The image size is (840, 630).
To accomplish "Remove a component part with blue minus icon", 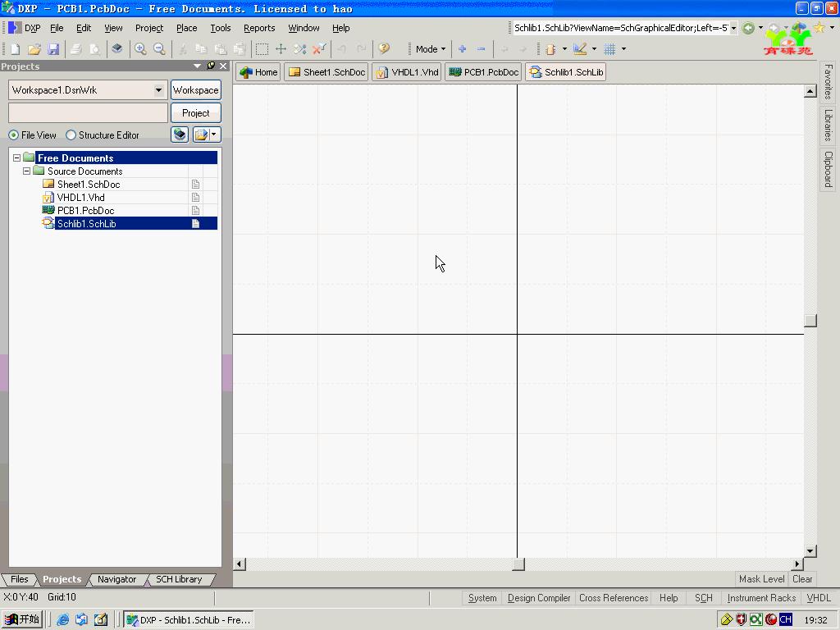I will pos(481,49).
